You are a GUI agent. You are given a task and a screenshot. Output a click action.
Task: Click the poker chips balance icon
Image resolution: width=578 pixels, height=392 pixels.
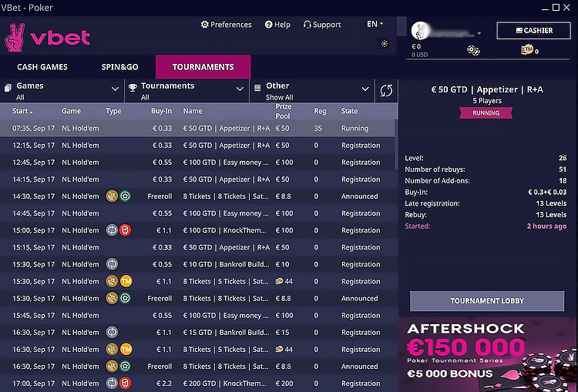(x=473, y=51)
